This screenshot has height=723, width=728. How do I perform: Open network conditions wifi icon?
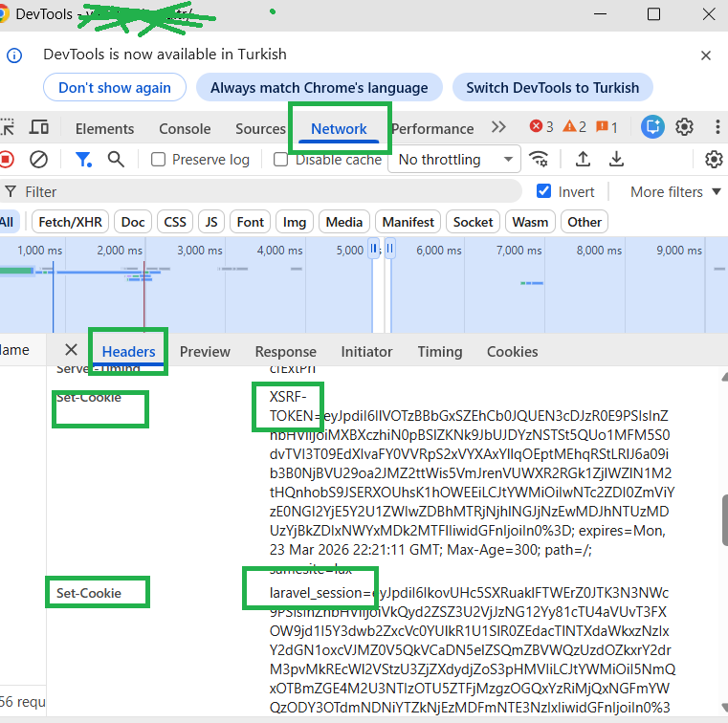(x=539, y=159)
